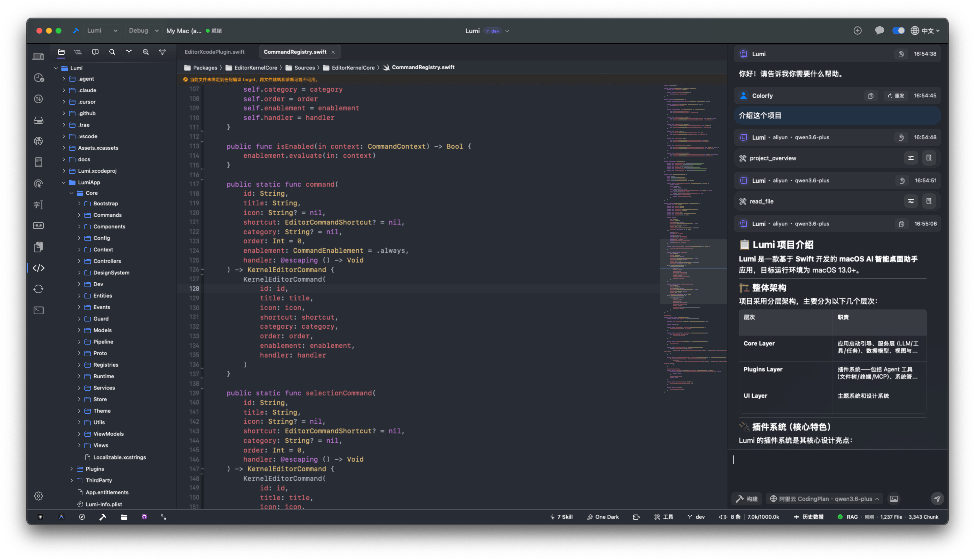This screenshot has width=975, height=560.
Task: Click the purple GitHub icon in bottom bar
Action: tap(144, 517)
